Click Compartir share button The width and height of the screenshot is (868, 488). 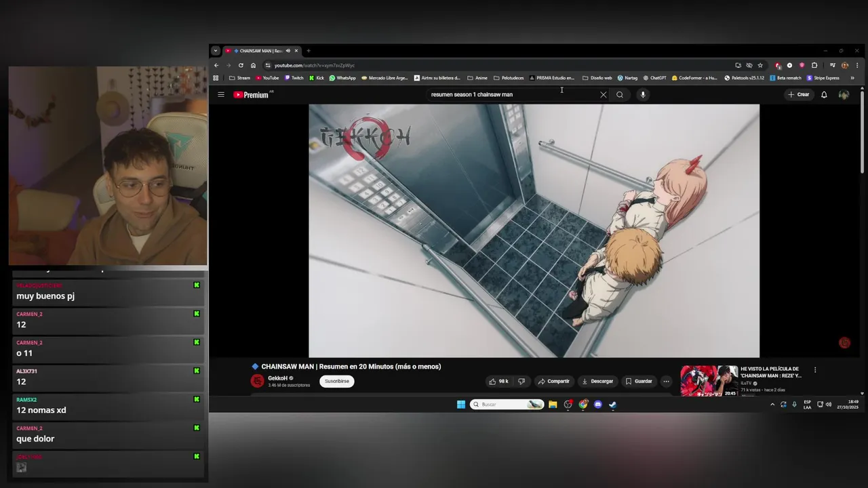coord(553,381)
